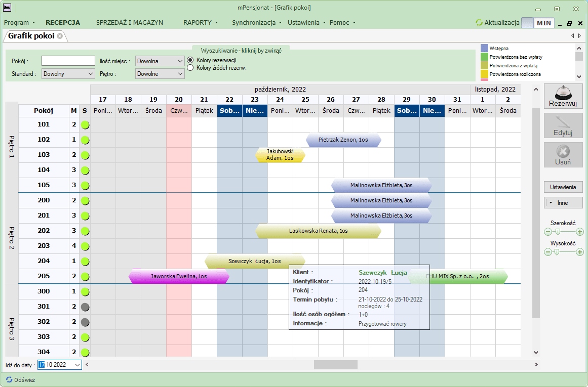Viewport: 588px width, 387px height.
Task: Click the Ustawienia button in right panel
Action: [563, 187]
